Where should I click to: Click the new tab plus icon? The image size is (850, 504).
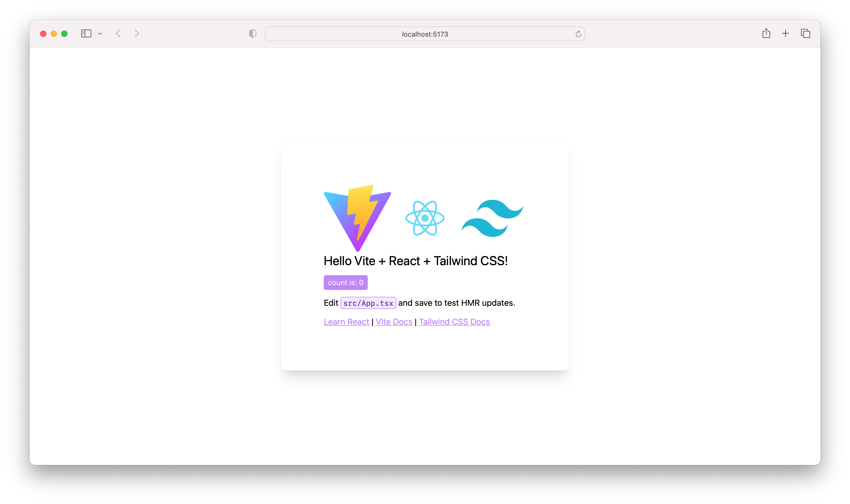click(x=787, y=33)
